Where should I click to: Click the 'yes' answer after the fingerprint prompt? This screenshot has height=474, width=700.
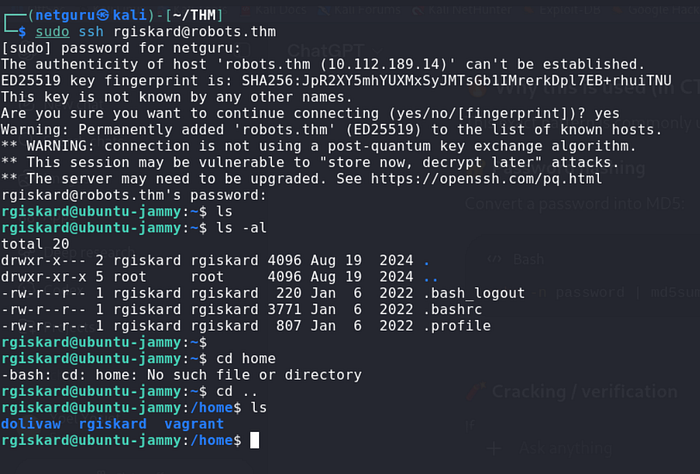pos(607,113)
